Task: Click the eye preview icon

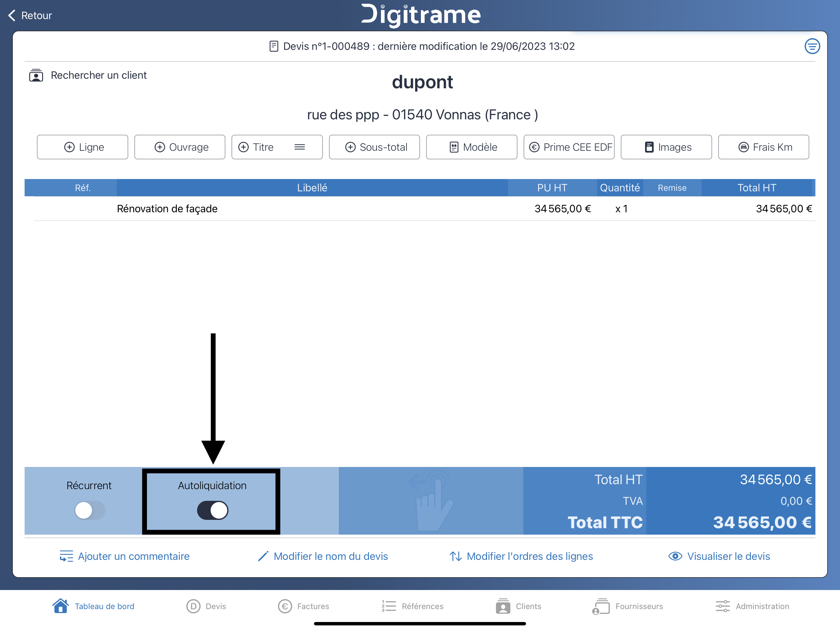Action: (x=675, y=556)
